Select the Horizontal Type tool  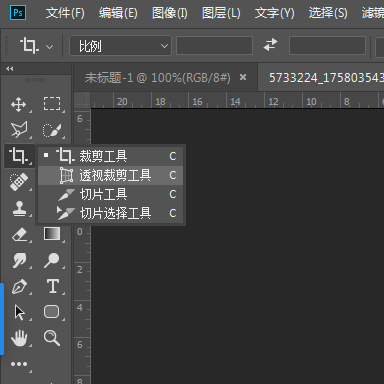[53, 286]
